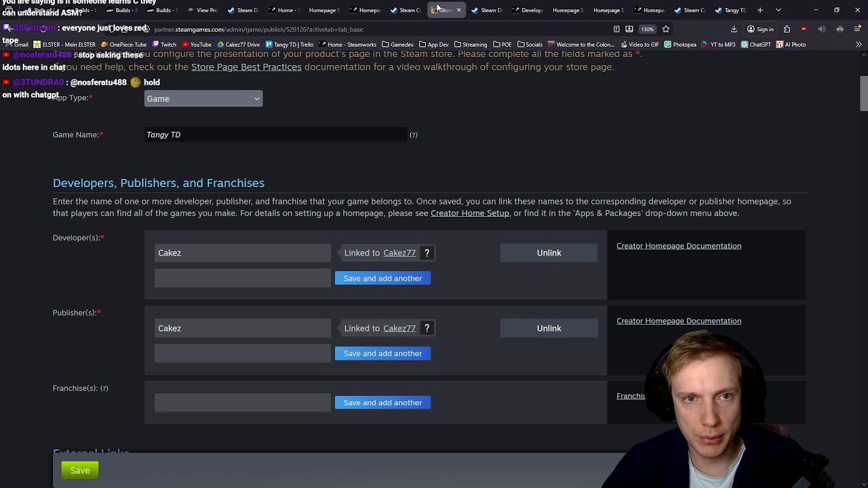Show more bookmarks overflow arrows

[x=859, y=45]
